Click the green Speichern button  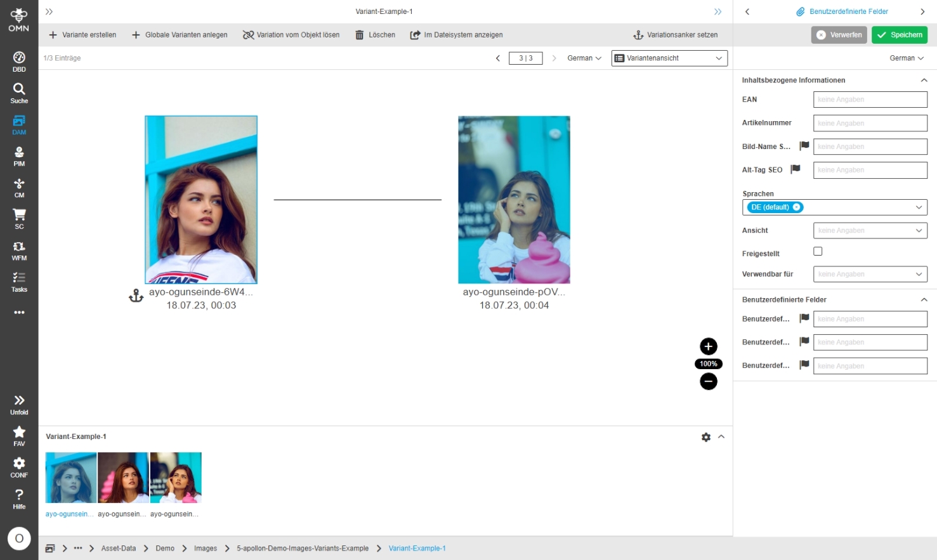tap(899, 35)
